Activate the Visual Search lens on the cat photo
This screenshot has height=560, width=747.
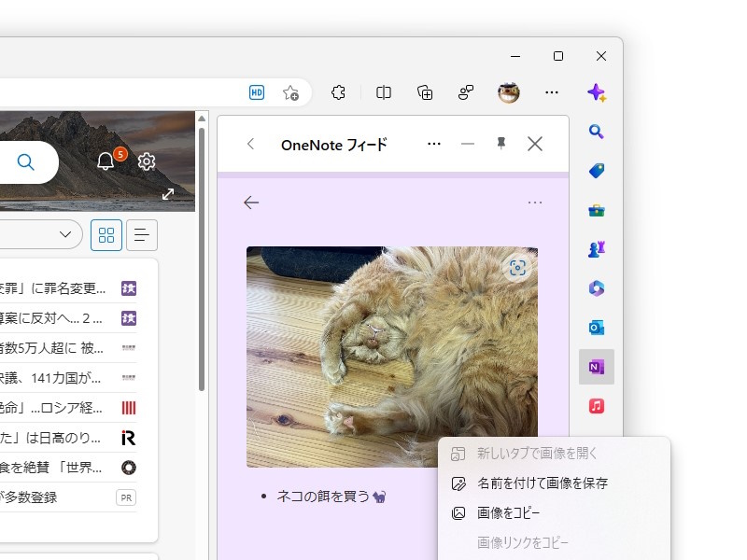click(516, 266)
